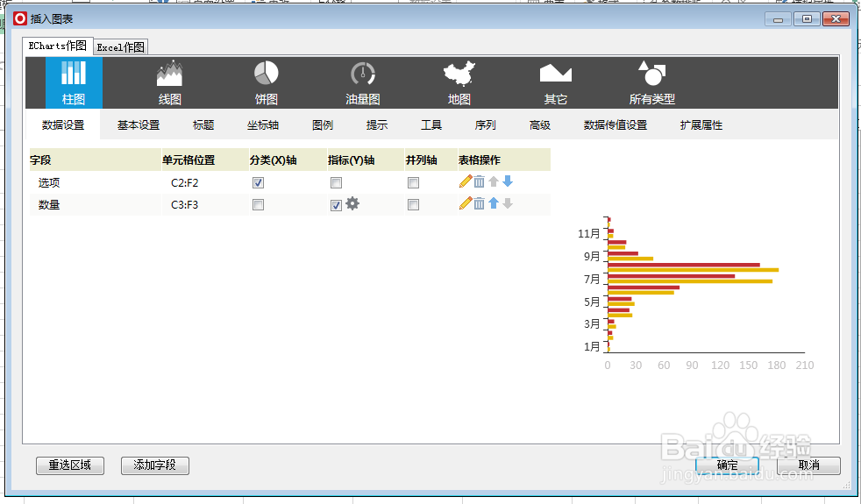Open the 其它 chart types
The width and height of the screenshot is (861, 504).
tap(556, 82)
